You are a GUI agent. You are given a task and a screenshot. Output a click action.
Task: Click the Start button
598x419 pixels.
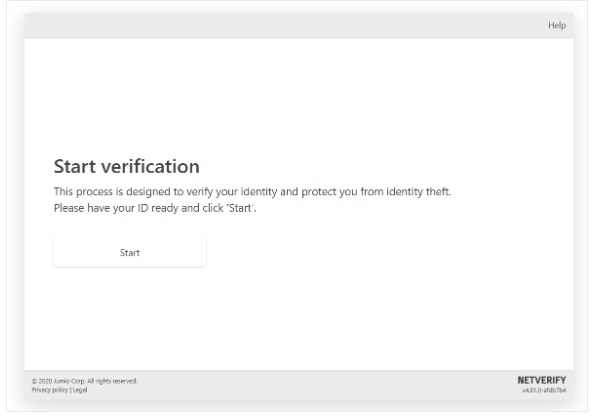(130, 252)
